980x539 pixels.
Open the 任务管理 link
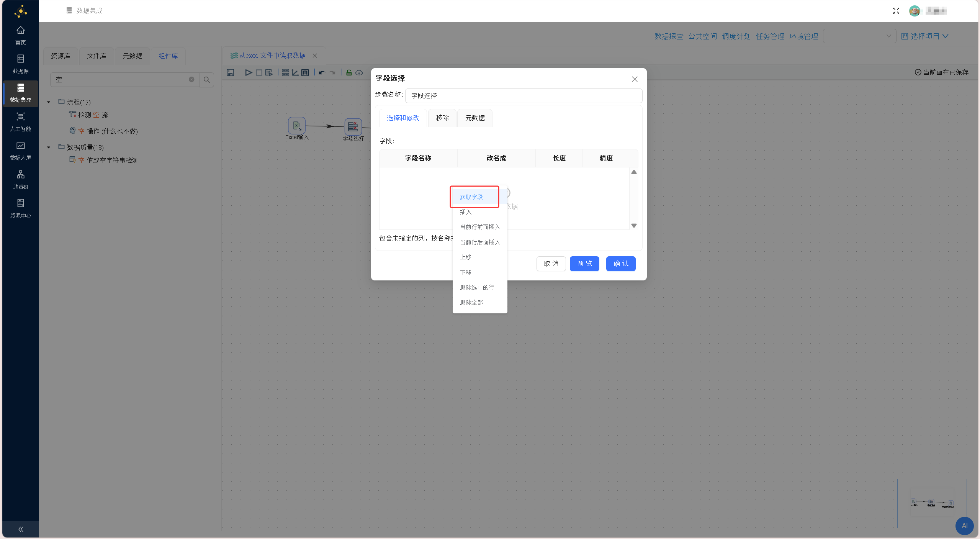tap(770, 36)
